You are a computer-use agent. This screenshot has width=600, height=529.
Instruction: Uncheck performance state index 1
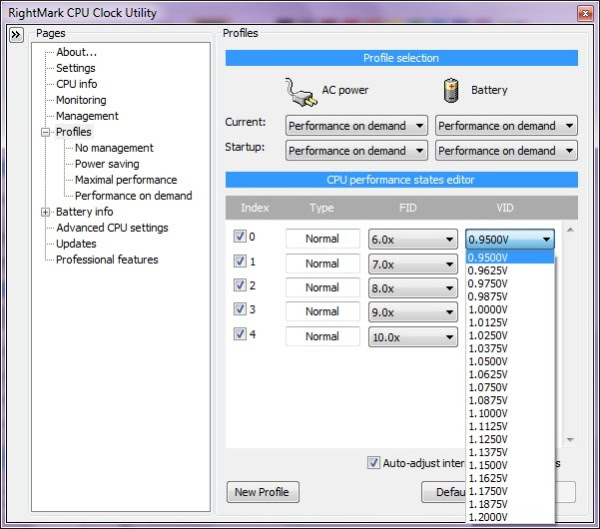click(x=240, y=261)
